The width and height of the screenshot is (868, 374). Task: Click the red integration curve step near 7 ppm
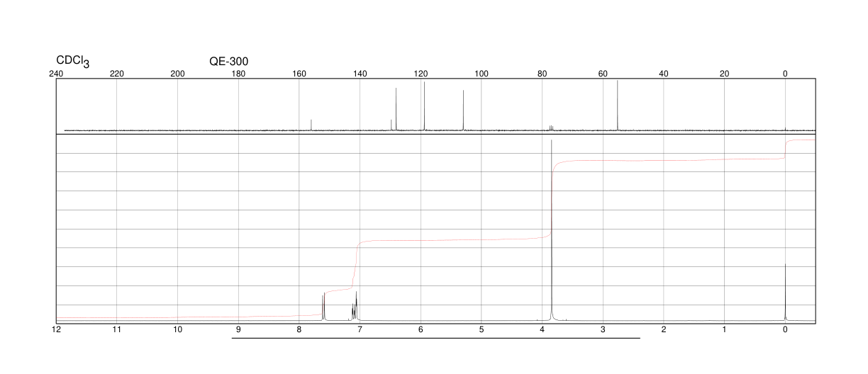355,266
